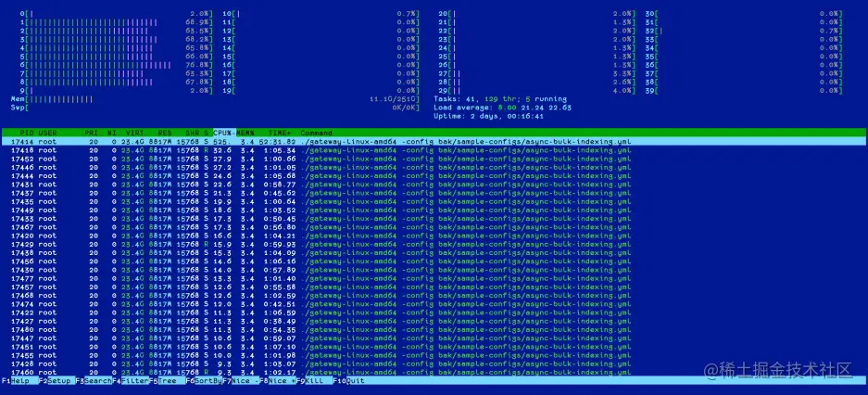Sort by the USER column header
The height and width of the screenshot is (395, 868).
47,133
